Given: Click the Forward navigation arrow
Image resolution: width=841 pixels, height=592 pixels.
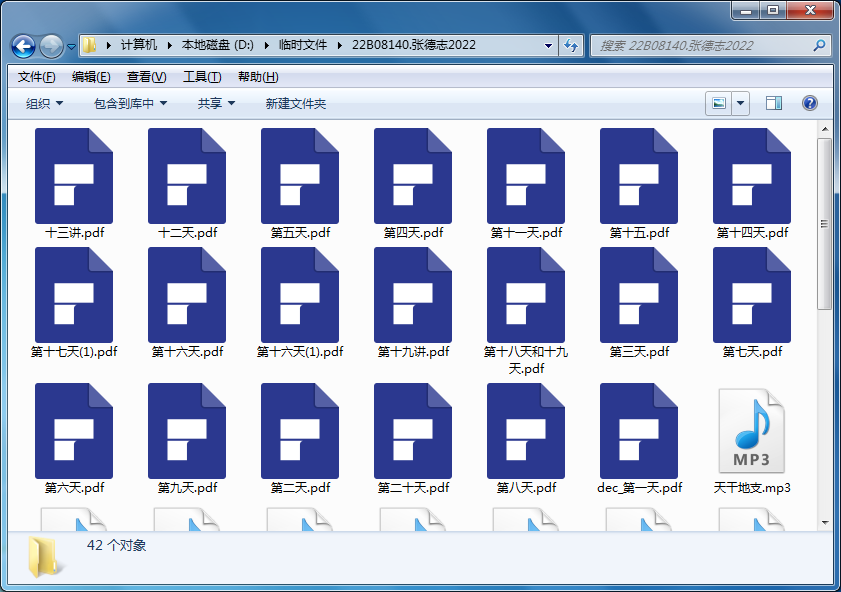Looking at the screenshot, I should [x=51, y=46].
